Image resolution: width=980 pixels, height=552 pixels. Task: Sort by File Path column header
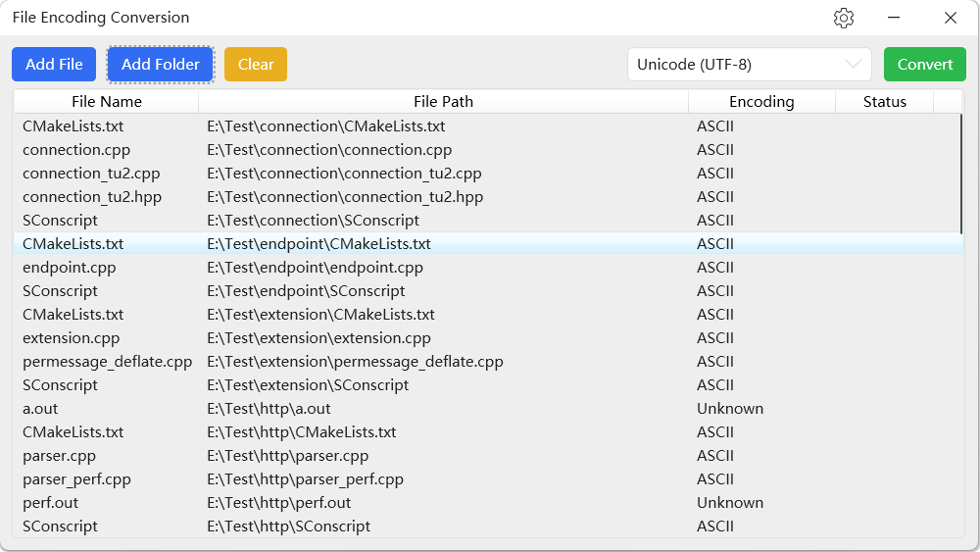[443, 102]
